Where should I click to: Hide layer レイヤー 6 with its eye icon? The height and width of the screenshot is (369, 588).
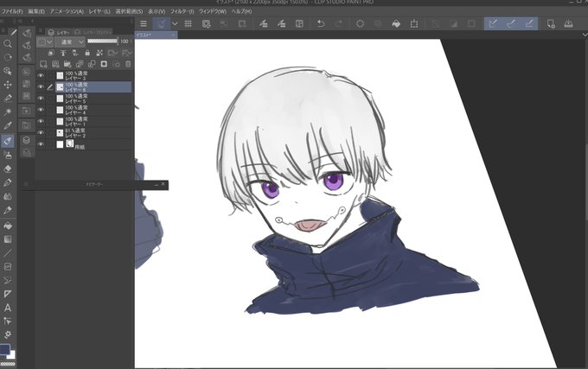tap(41, 87)
